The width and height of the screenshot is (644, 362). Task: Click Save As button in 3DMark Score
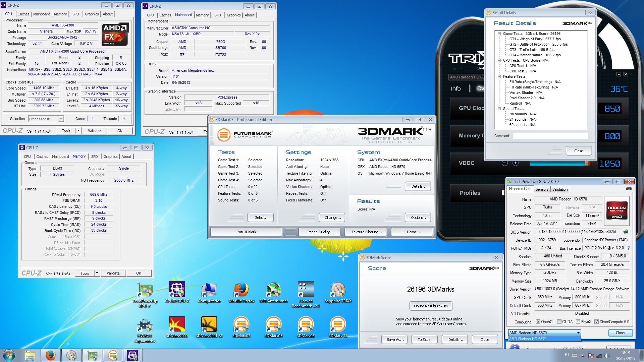click(x=395, y=340)
